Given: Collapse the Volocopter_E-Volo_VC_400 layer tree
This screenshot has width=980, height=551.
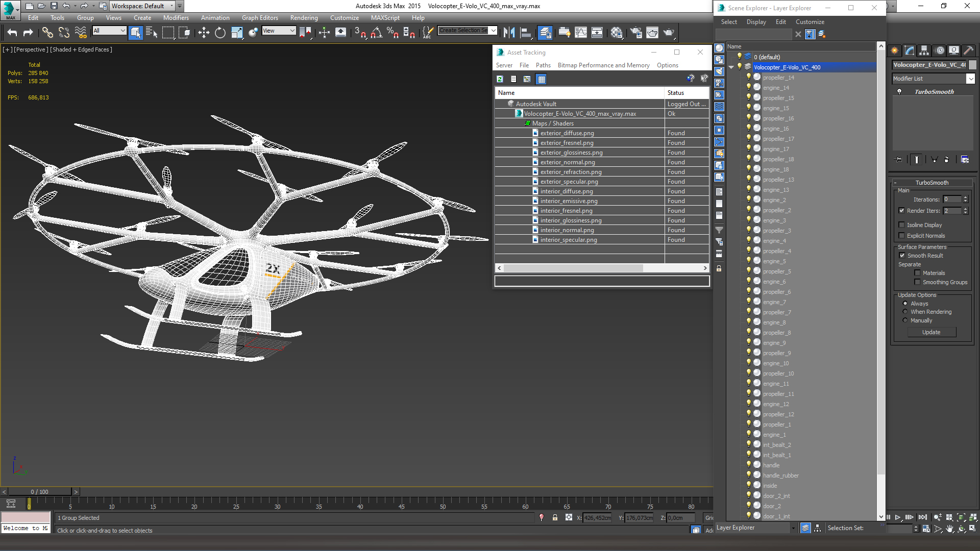Looking at the screenshot, I should point(731,67).
